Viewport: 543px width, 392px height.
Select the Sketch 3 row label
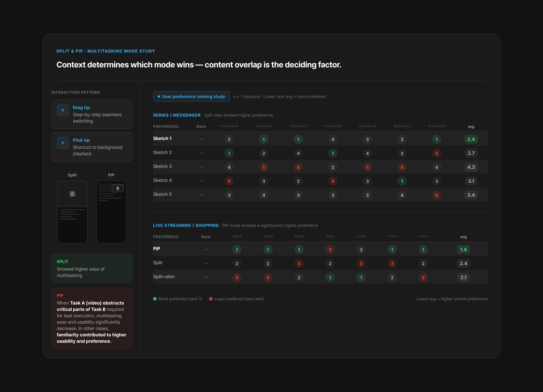pyautogui.click(x=162, y=166)
